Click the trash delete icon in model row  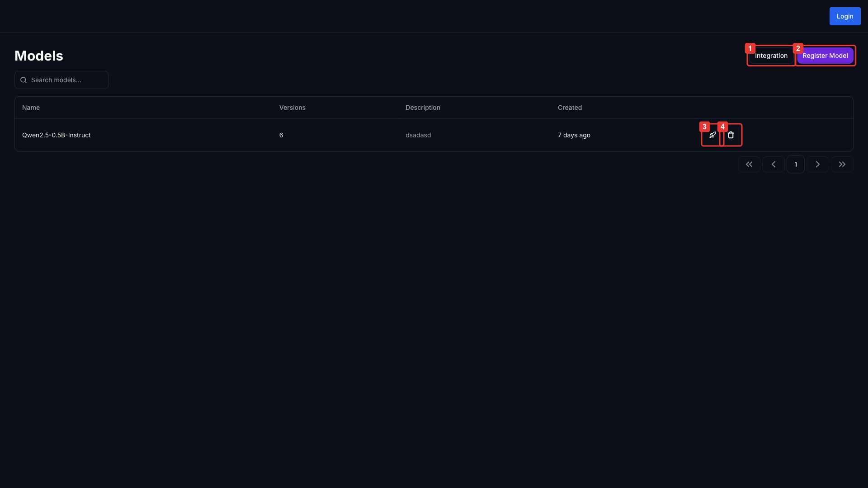click(x=731, y=135)
